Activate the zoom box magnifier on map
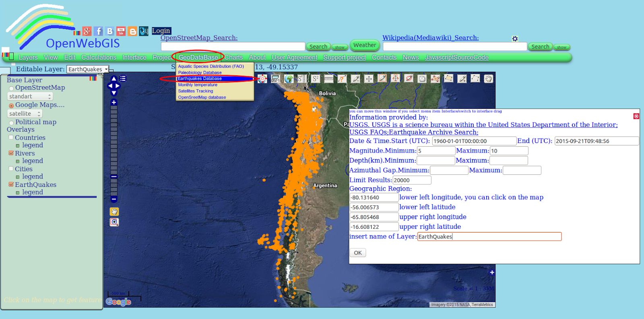This screenshot has height=319, width=644. pyautogui.click(x=114, y=222)
